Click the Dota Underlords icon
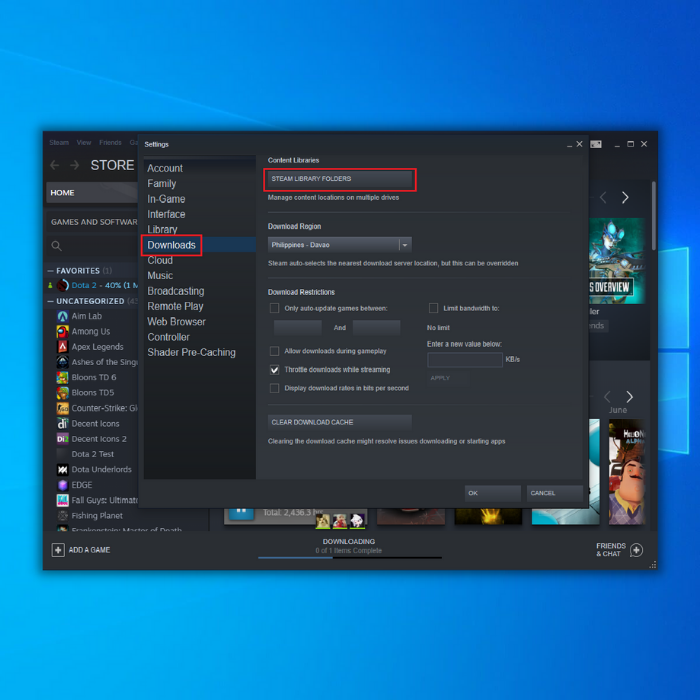The height and width of the screenshot is (700, 700). click(x=62, y=470)
